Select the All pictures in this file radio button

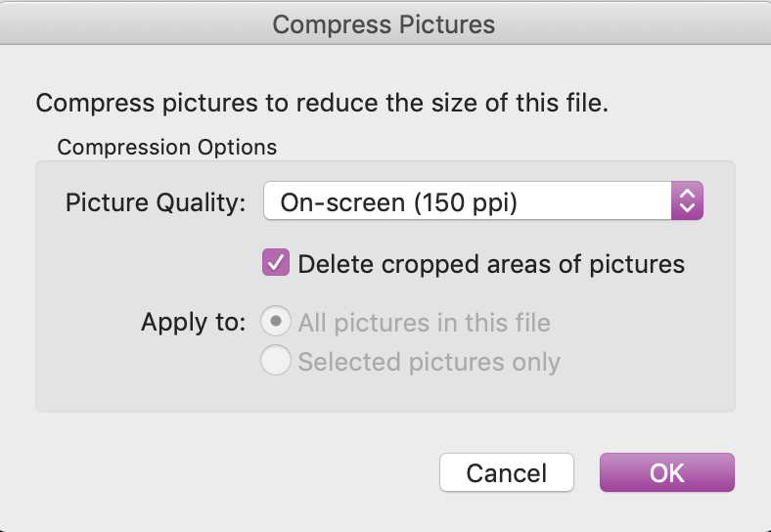click(275, 322)
